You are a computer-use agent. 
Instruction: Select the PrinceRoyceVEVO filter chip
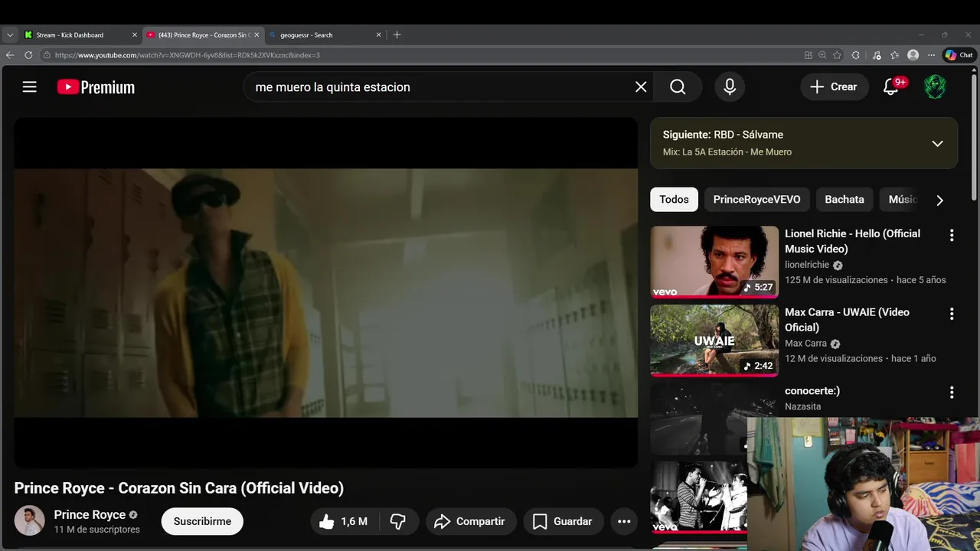(x=756, y=199)
